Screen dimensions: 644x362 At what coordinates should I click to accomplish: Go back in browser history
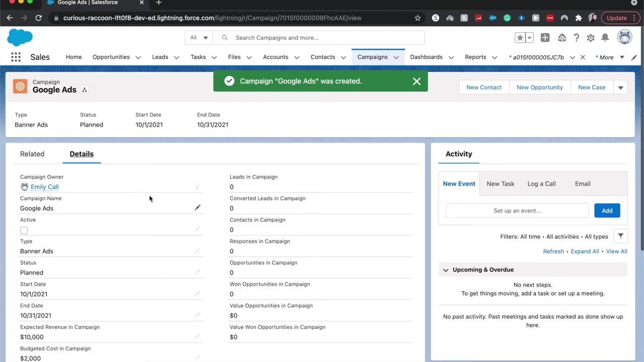[10, 18]
